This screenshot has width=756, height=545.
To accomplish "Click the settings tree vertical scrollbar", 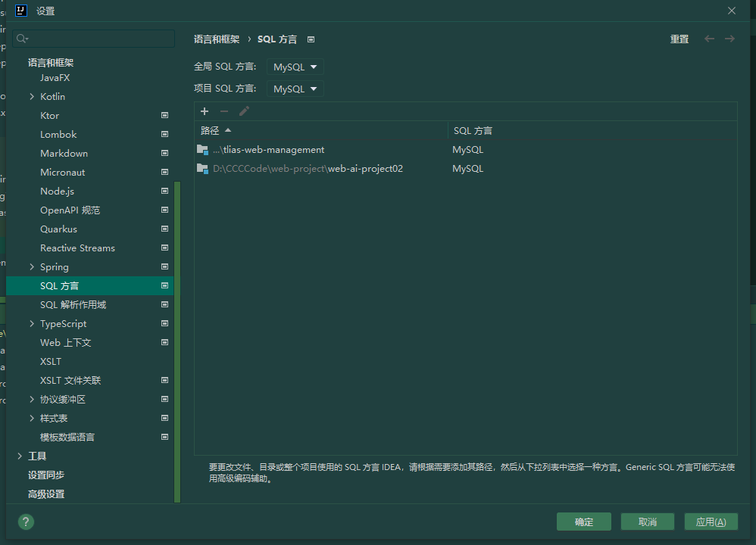I will click(177, 341).
